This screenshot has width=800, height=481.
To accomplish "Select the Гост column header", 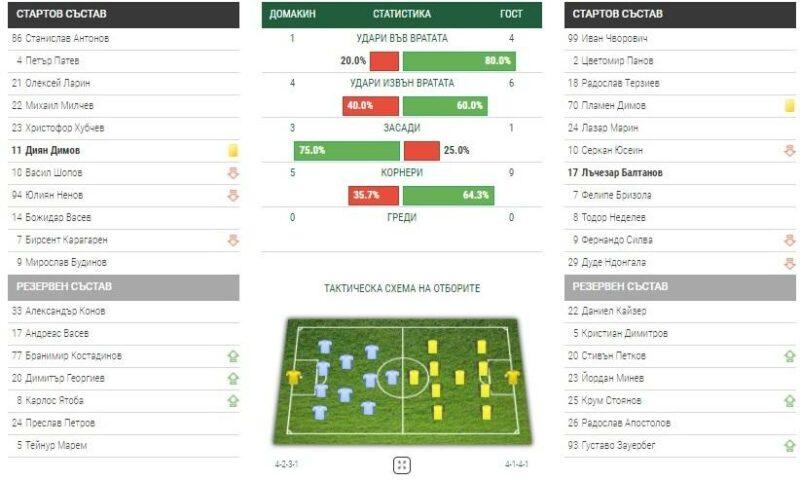I will 511,14.
